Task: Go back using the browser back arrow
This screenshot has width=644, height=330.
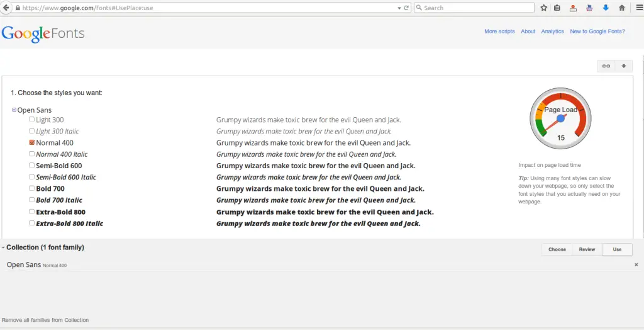Action: click(6, 8)
